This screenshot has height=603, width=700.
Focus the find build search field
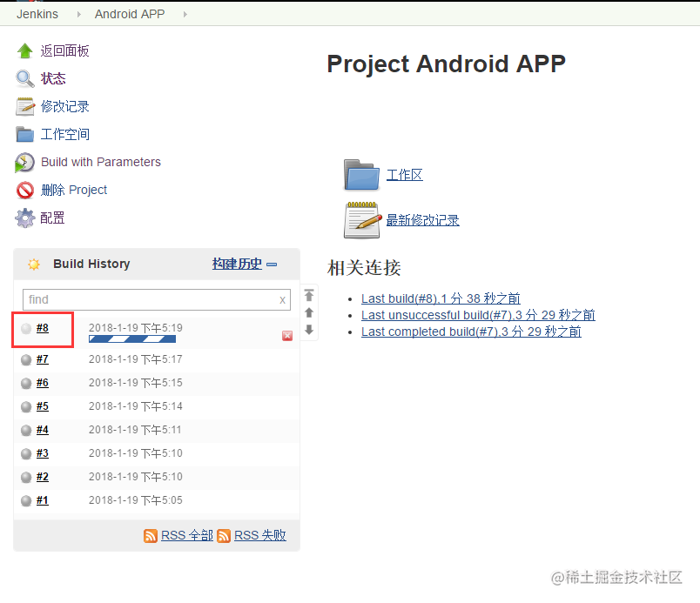(157, 299)
